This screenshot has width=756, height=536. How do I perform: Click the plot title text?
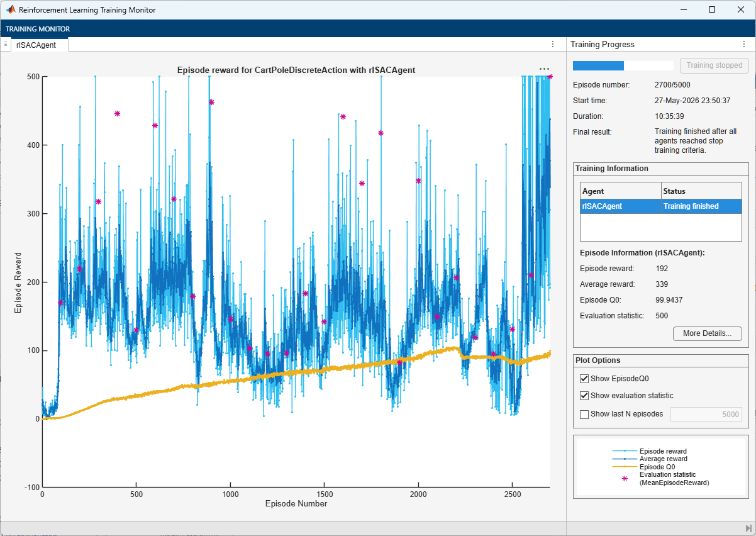pos(296,70)
